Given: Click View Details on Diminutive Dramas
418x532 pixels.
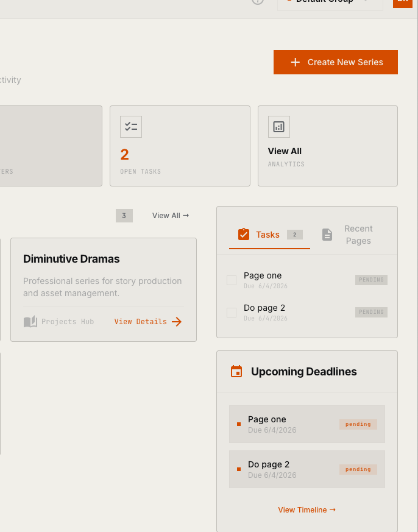Looking at the screenshot, I should (x=148, y=322).
